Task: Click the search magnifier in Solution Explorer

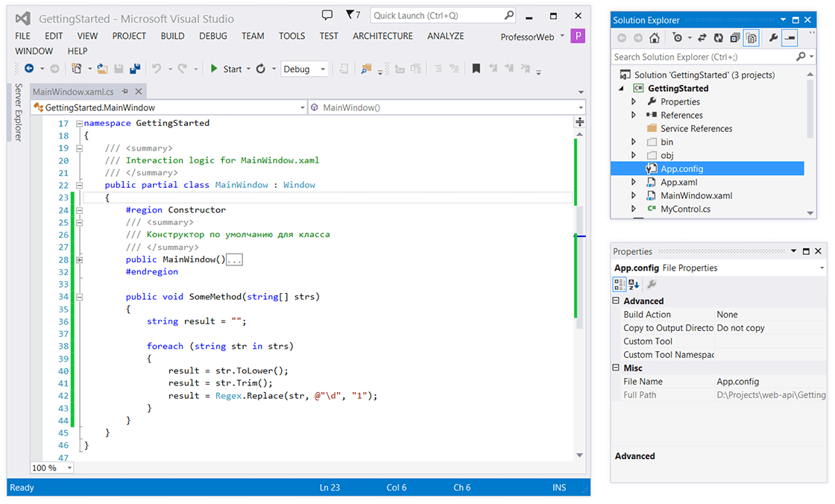Action: tap(801, 57)
